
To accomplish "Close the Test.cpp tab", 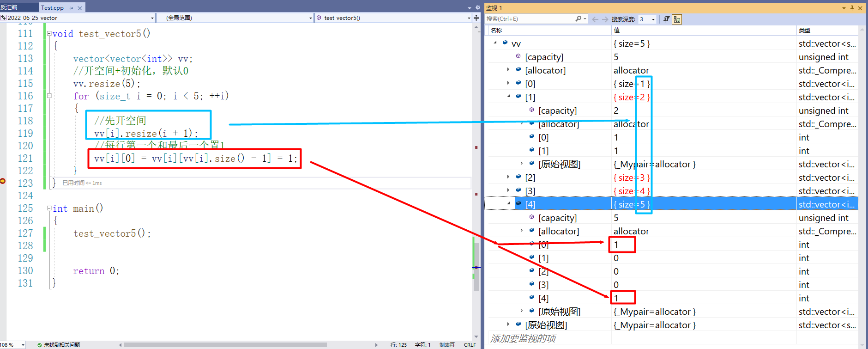I will 80,8.
